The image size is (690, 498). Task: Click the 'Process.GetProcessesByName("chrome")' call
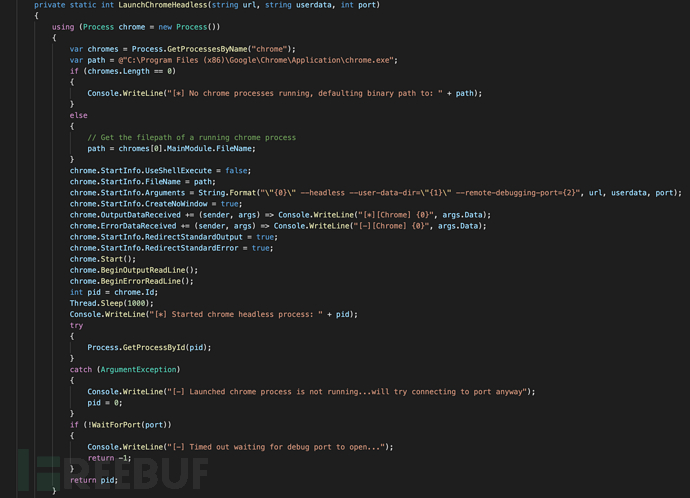[x=213, y=49]
